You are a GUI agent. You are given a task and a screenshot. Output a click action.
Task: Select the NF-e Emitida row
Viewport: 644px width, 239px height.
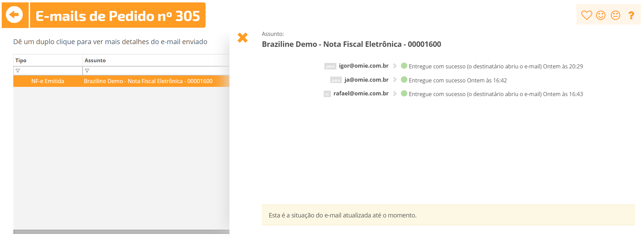click(x=121, y=81)
